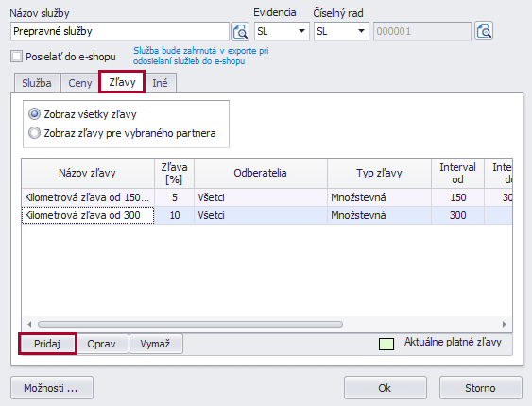Enable Posielať do e-shopu checkbox
This screenshot has width=532, height=406.
(16, 57)
